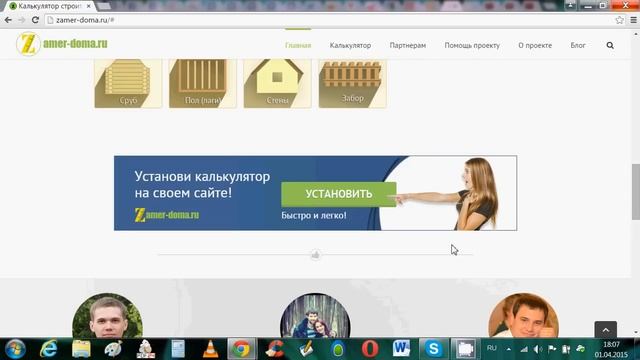This screenshot has width=640, height=360.
Task: Click the left team member photo
Action: [x=108, y=316]
